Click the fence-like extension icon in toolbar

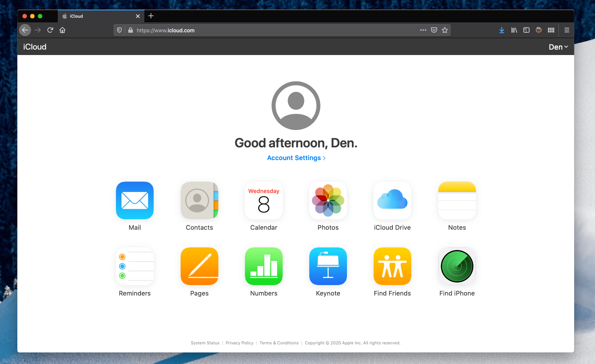(x=551, y=30)
